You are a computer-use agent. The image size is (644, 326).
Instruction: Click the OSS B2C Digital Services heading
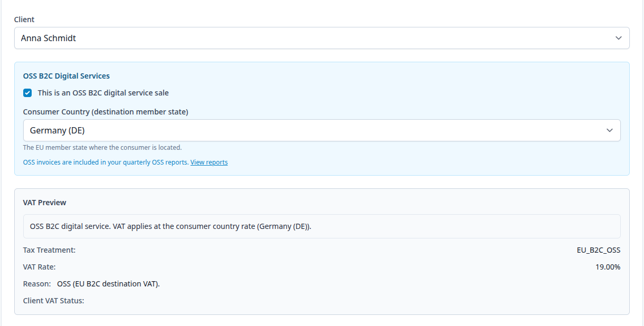[x=67, y=76]
